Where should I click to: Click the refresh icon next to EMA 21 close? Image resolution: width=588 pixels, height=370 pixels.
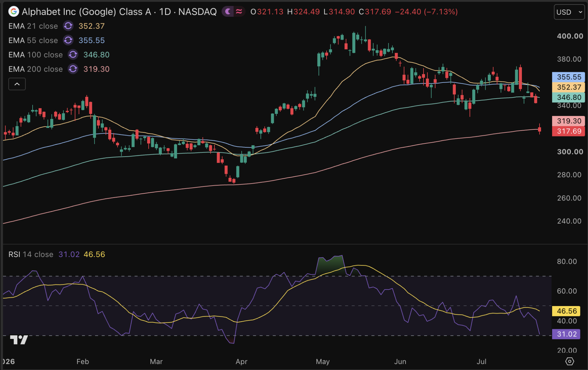click(68, 26)
